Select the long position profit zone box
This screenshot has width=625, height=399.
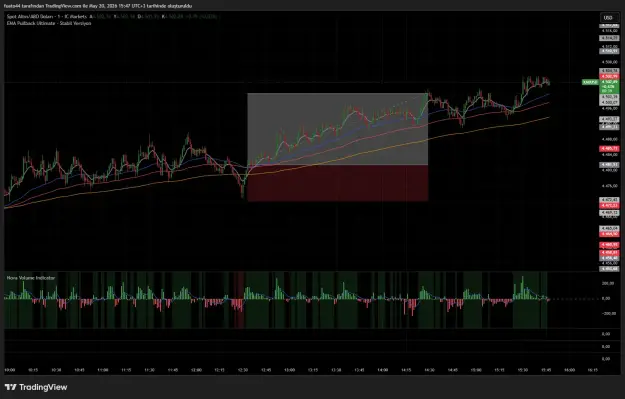(338, 129)
